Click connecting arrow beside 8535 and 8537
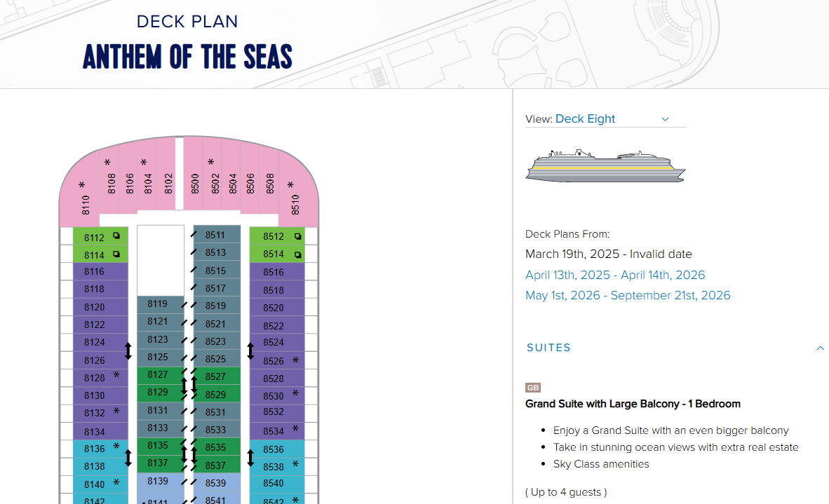 (194, 455)
